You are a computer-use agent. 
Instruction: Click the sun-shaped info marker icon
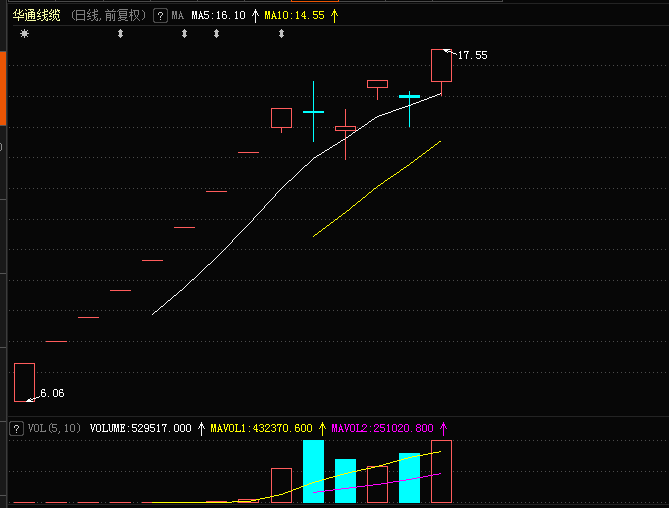point(24,33)
